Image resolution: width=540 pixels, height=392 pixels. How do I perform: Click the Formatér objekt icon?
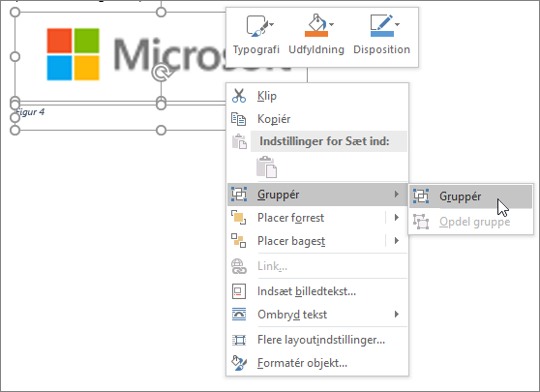point(239,363)
